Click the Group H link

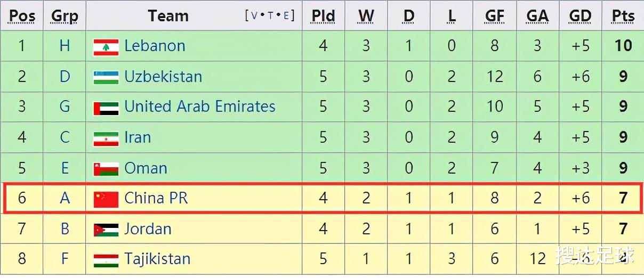tap(65, 46)
